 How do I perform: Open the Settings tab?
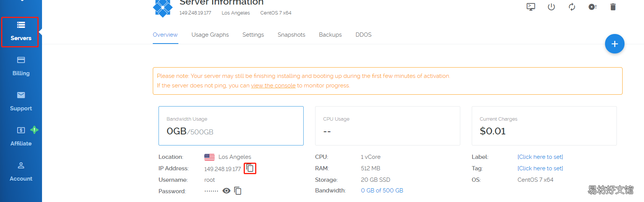click(x=253, y=35)
